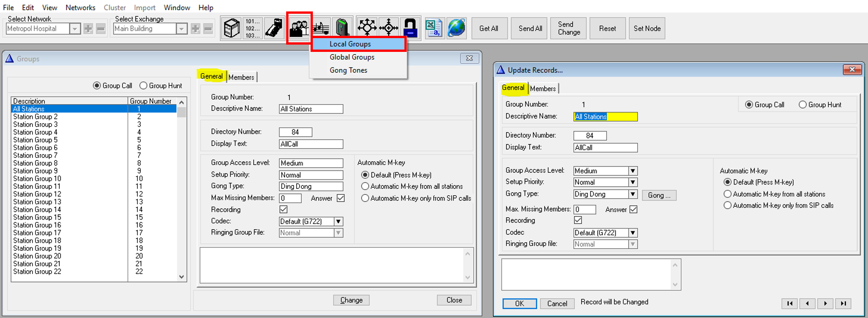Jump to first record in Update Records
The width and height of the screenshot is (868, 318).
790,304
